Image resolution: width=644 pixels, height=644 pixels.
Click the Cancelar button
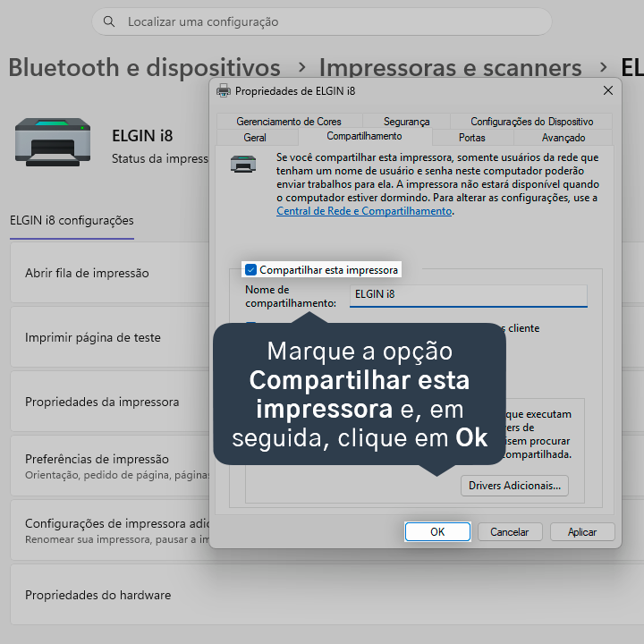pos(510,532)
